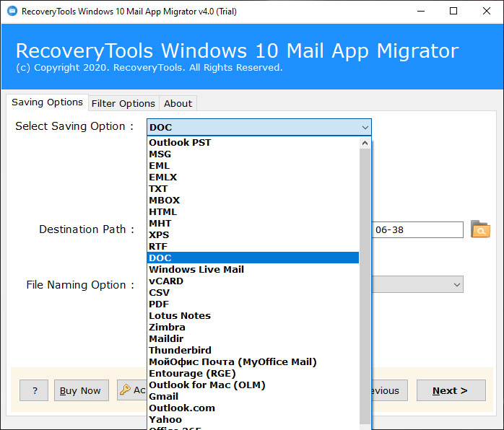Select MSG format in dropdown list
Screen dimensions: 504x430
pyautogui.click(x=253, y=154)
